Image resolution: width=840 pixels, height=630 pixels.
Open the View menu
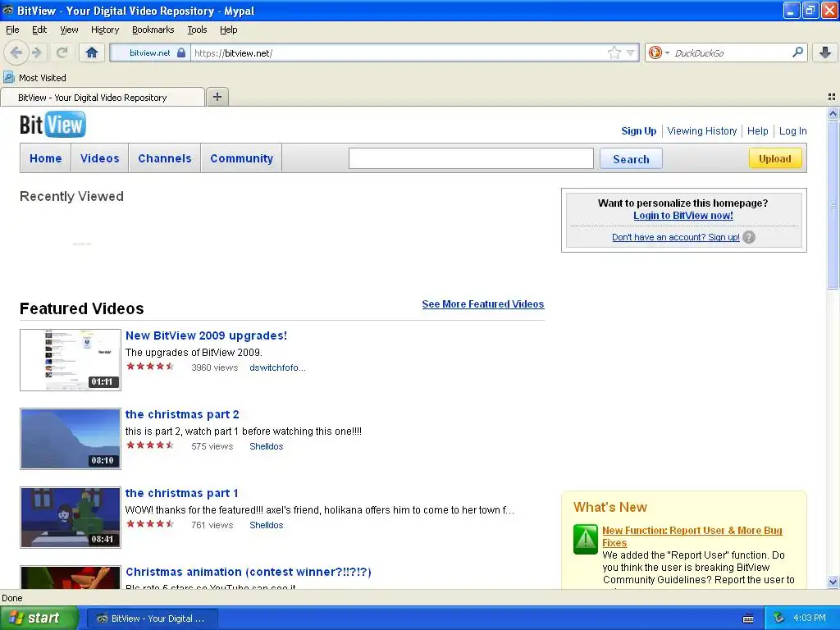pyautogui.click(x=69, y=30)
